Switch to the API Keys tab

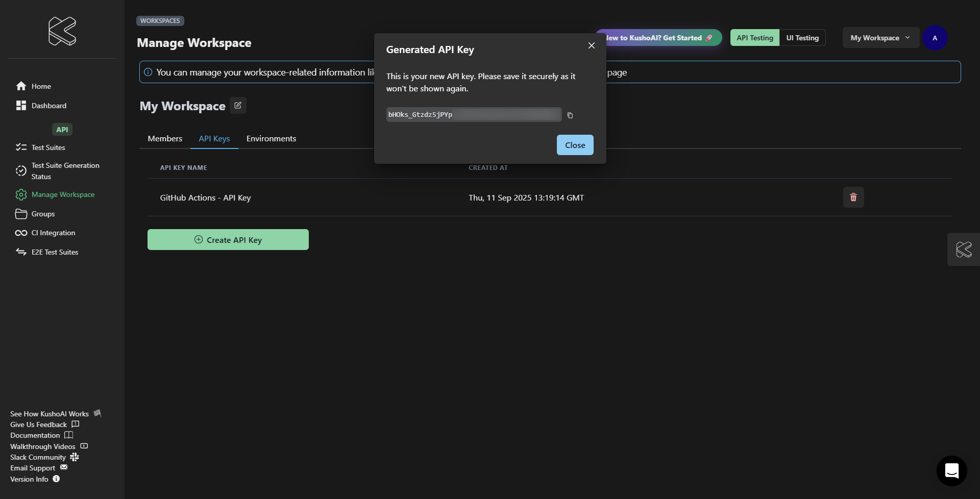[214, 138]
